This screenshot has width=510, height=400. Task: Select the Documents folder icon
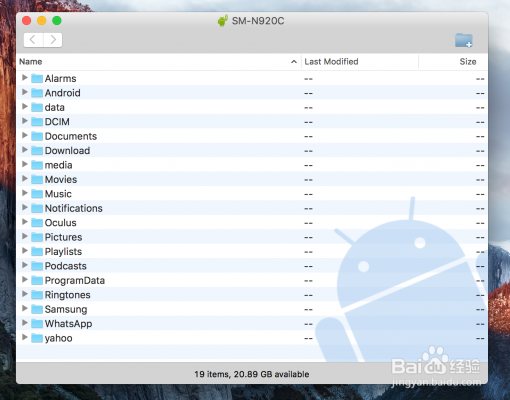37,136
